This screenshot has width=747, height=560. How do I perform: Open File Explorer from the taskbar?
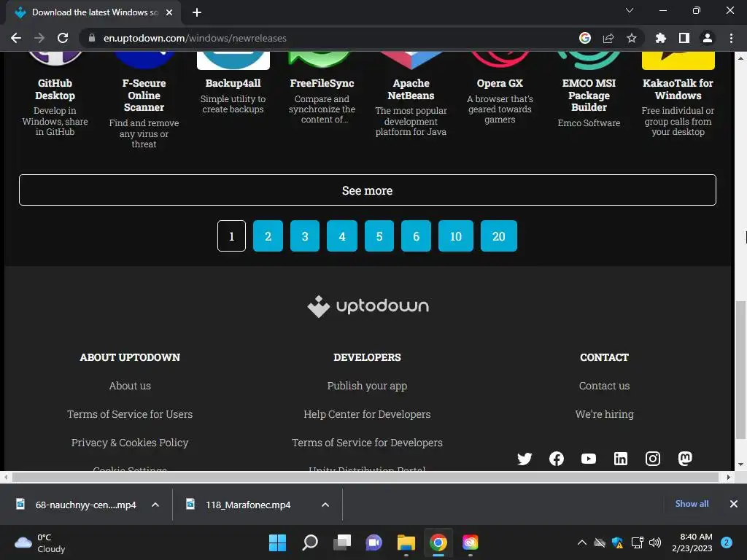(x=406, y=542)
